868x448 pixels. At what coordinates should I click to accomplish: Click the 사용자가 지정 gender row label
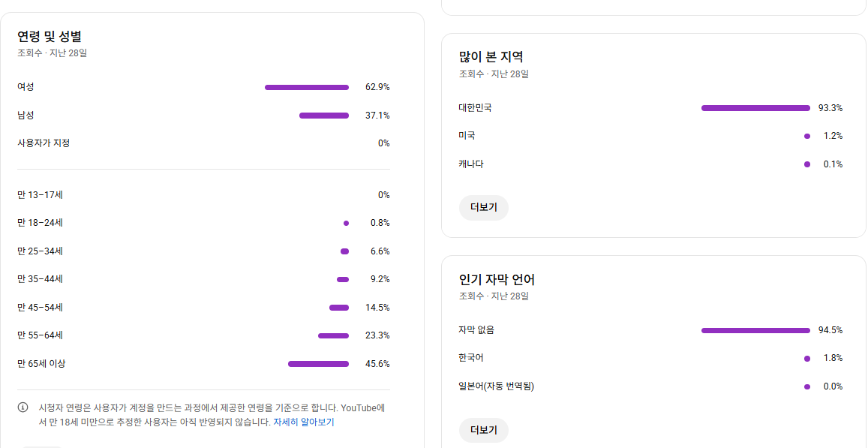click(44, 143)
